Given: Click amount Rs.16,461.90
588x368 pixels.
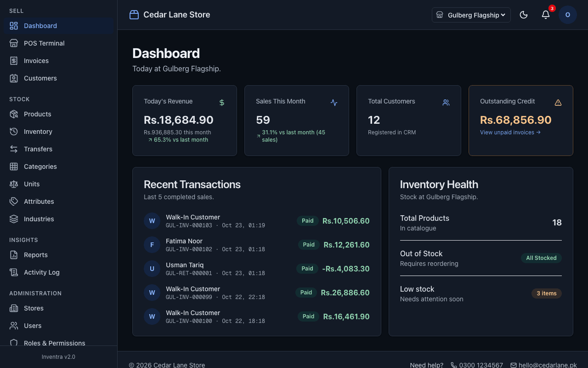Looking at the screenshot, I should point(346,316).
